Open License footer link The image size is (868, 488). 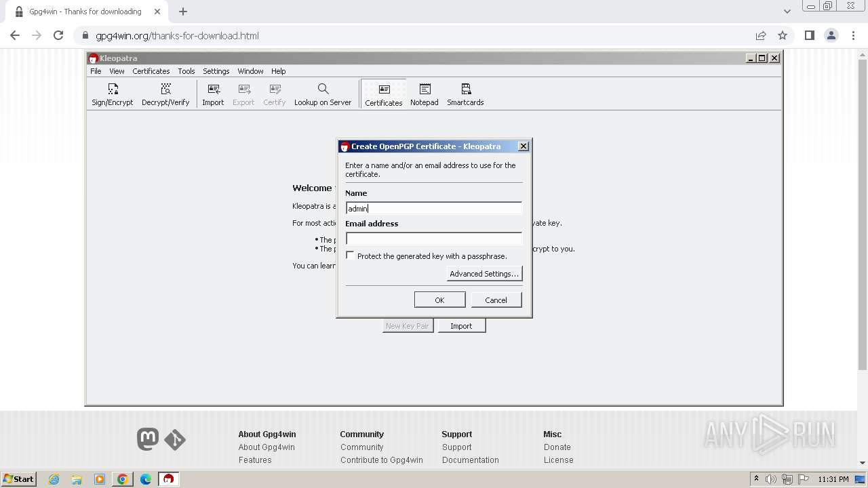[x=559, y=460]
